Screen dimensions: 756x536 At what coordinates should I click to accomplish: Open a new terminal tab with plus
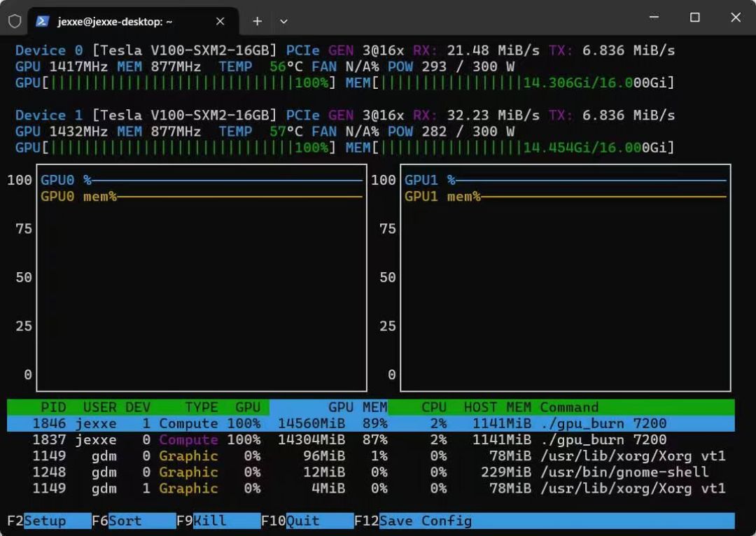point(258,21)
